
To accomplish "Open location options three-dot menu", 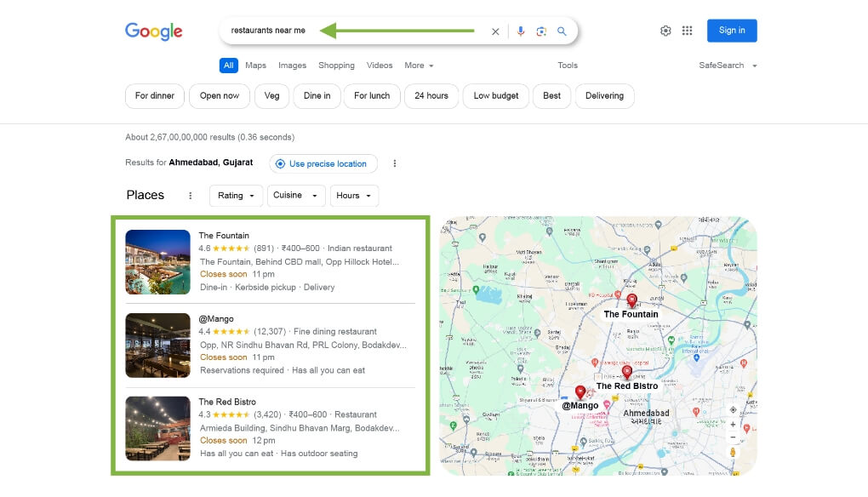I will coord(395,163).
